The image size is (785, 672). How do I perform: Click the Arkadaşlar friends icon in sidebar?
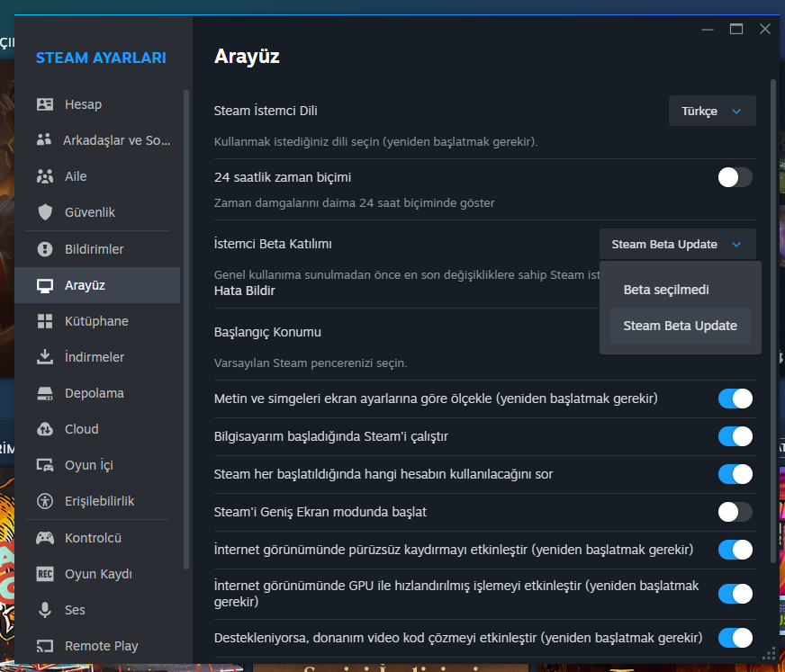click(44, 139)
